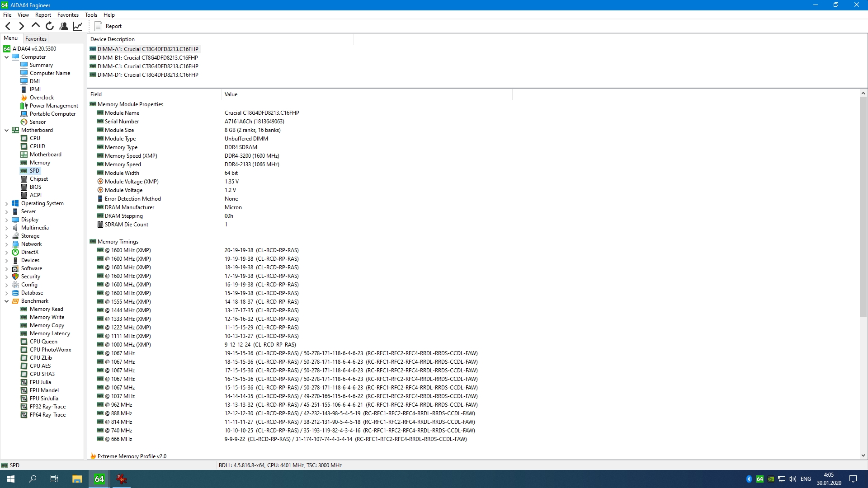Viewport: 868px width, 488px height.
Task: Open Memory Latency benchmark item
Action: (x=50, y=333)
